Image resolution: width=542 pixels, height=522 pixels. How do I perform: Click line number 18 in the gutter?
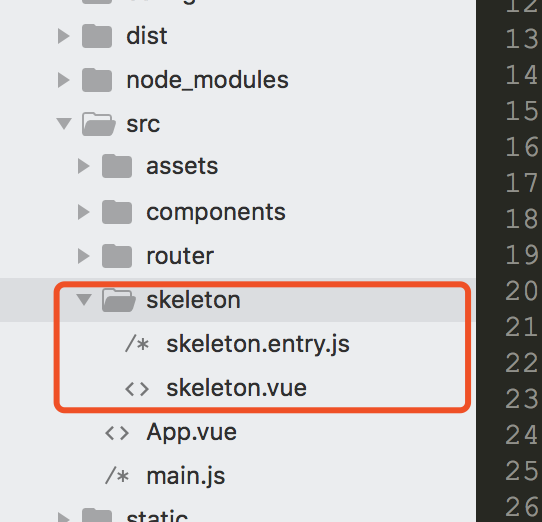click(x=522, y=219)
